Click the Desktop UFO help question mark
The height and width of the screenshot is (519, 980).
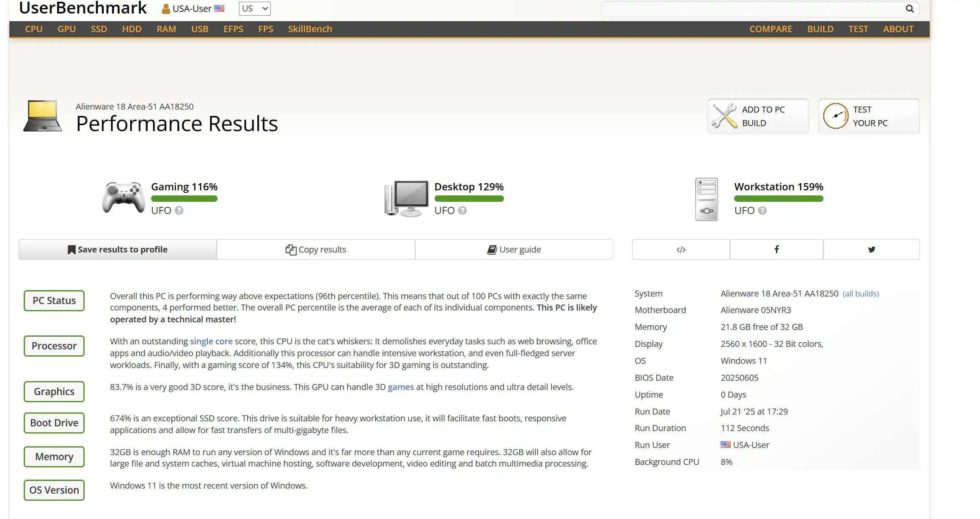click(x=462, y=211)
